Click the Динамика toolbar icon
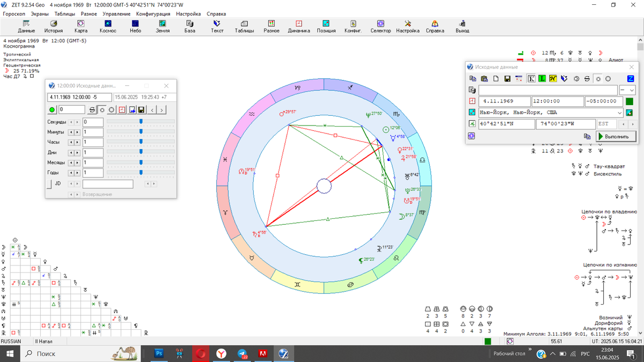 (x=299, y=27)
